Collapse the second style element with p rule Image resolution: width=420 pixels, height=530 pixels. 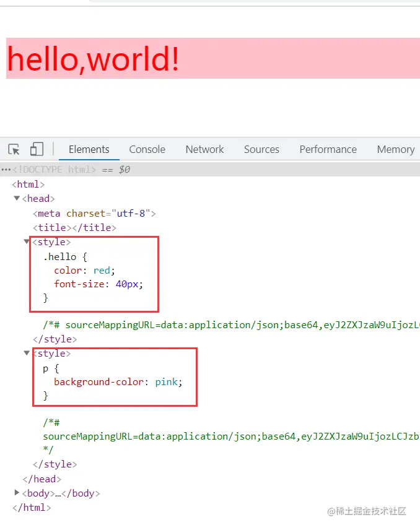point(27,353)
